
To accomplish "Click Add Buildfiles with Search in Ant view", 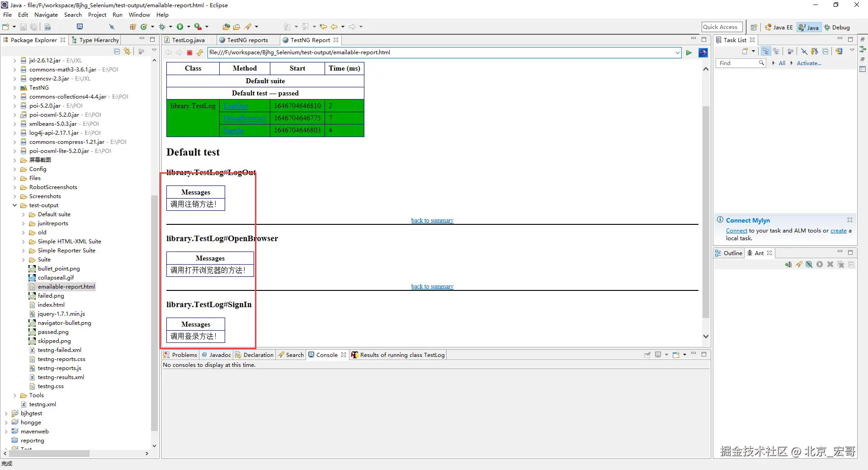I will pos(799,265).
